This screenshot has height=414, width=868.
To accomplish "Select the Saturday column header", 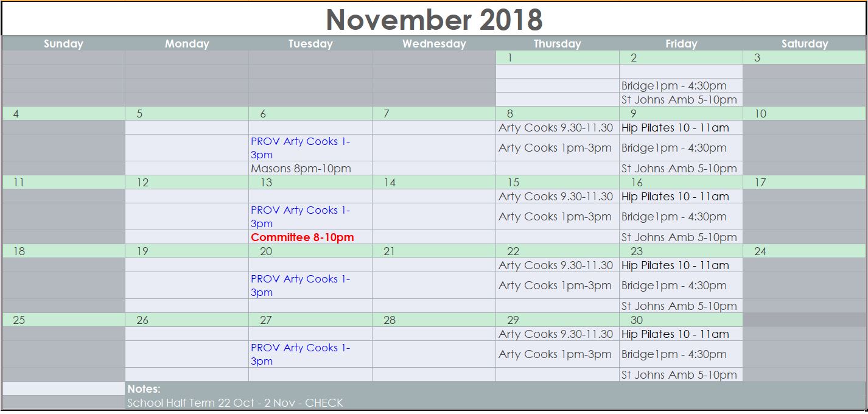I will (804, 44).
